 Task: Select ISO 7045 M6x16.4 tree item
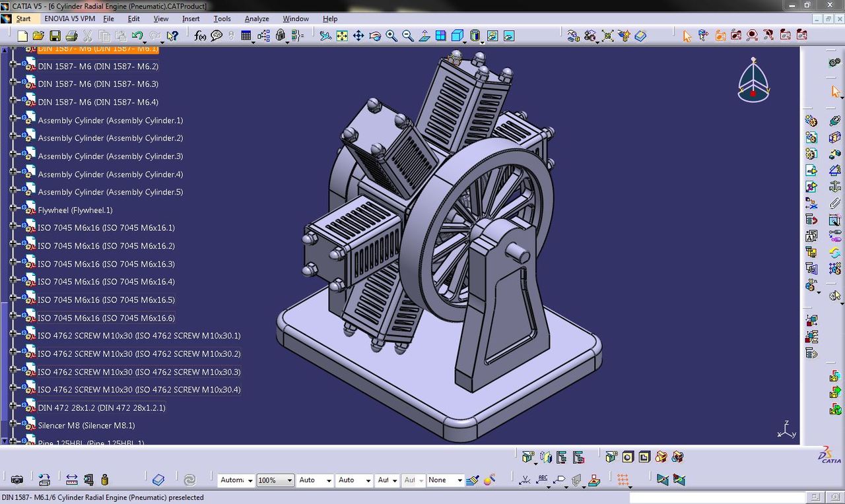click(106, 282)
